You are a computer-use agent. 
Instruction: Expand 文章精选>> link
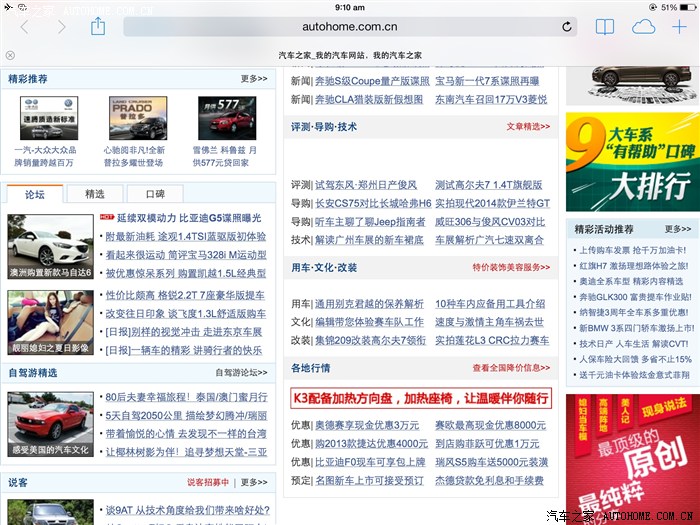click(x=528, y=127)
